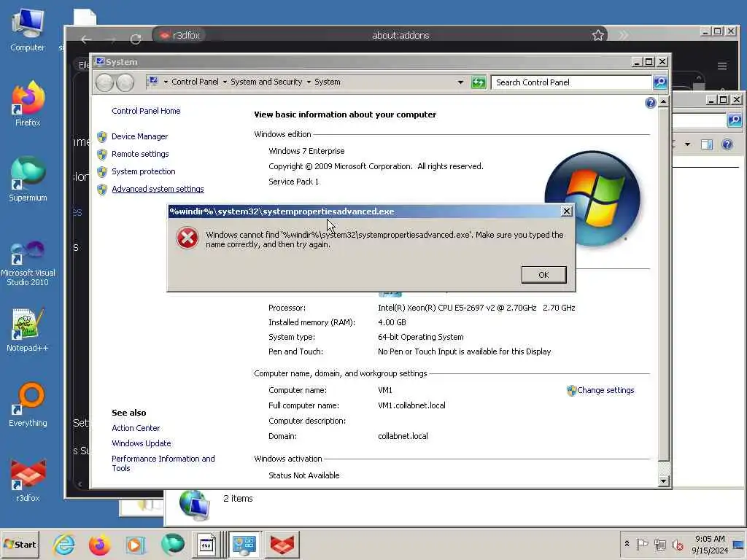This screenshot has height=560, width=747.
Task: Switch to Control Panel taskbar button
Action: click(x=244, y=545)
